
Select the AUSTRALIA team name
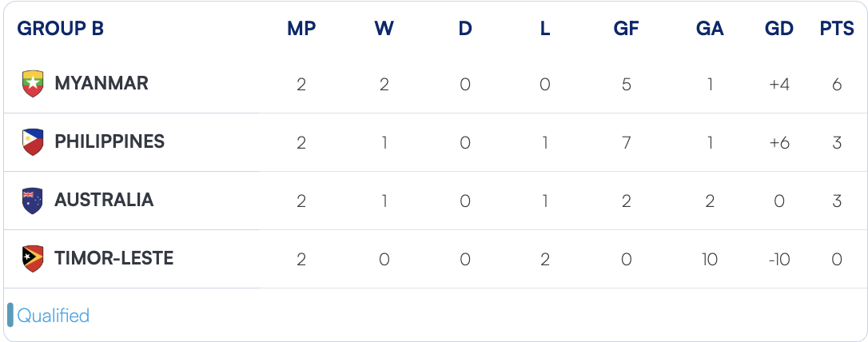(x=104, y=200)
